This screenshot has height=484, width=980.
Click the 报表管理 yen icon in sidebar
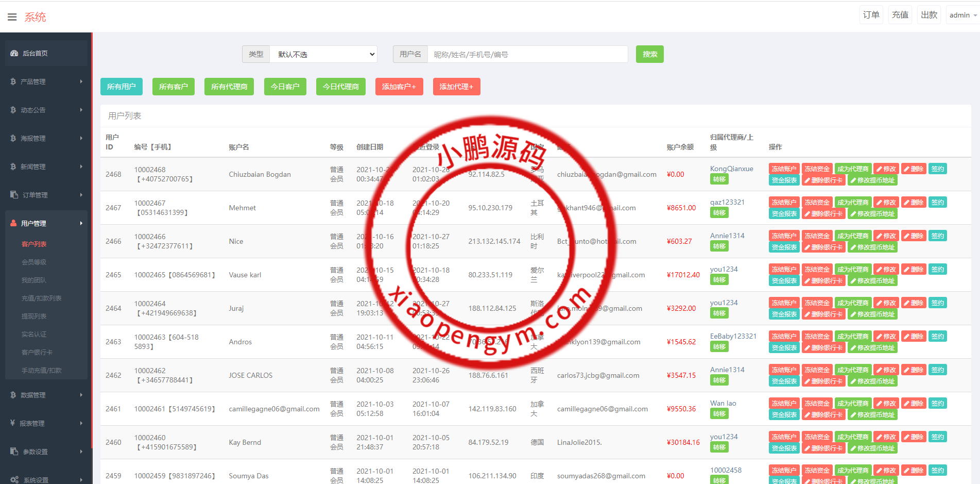click(x=12, y=423)
